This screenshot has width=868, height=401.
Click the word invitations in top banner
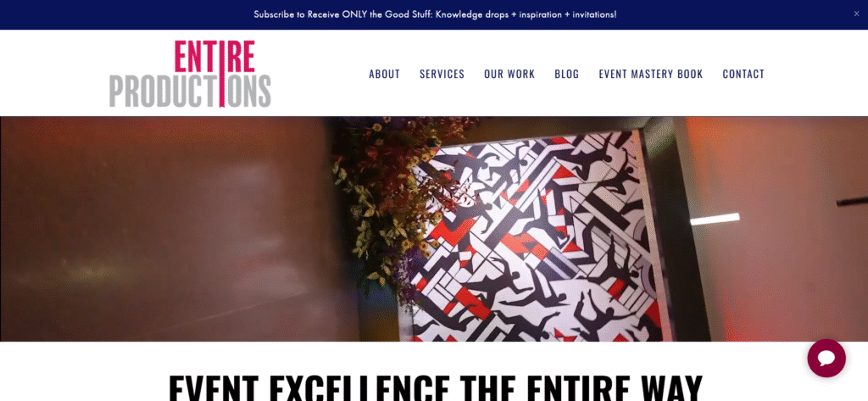[x=594, y=14]
